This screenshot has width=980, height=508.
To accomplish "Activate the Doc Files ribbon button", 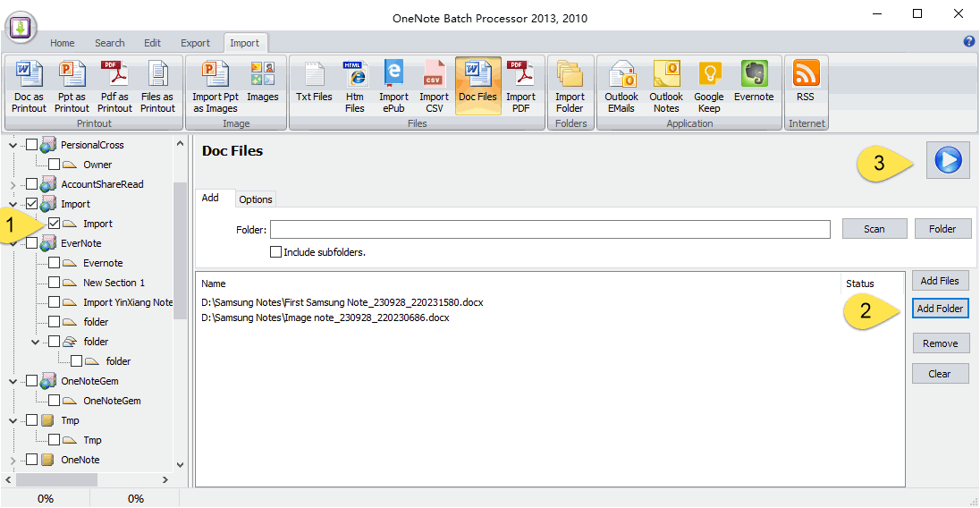I will click(478, 87).
